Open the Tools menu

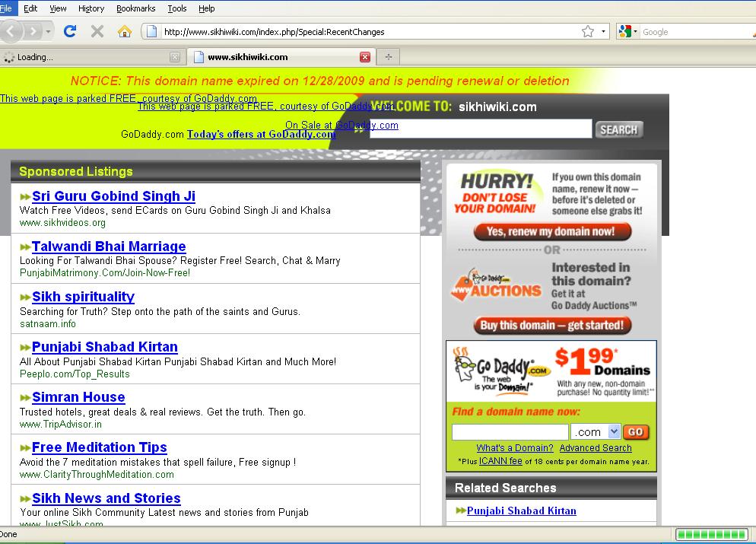[x=177, y=8]
